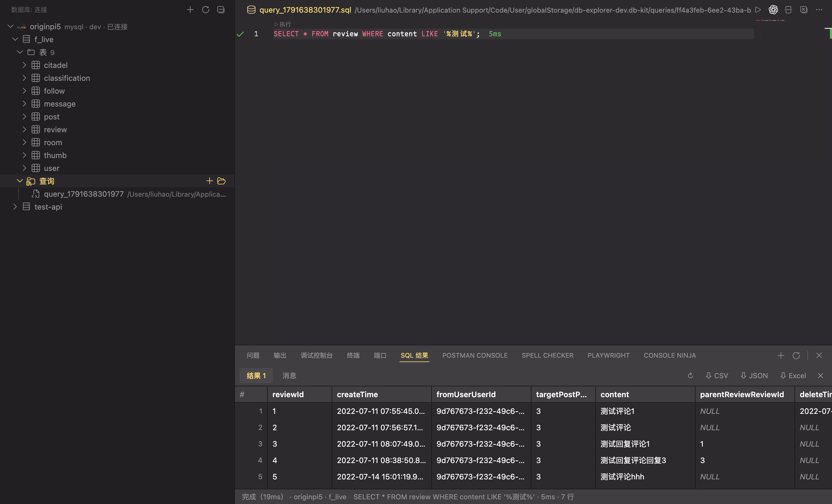The height and width of the screenshot is (504, 832).
Task: Expand the post table
Action: pyautogui.click(x=24, y=116)
